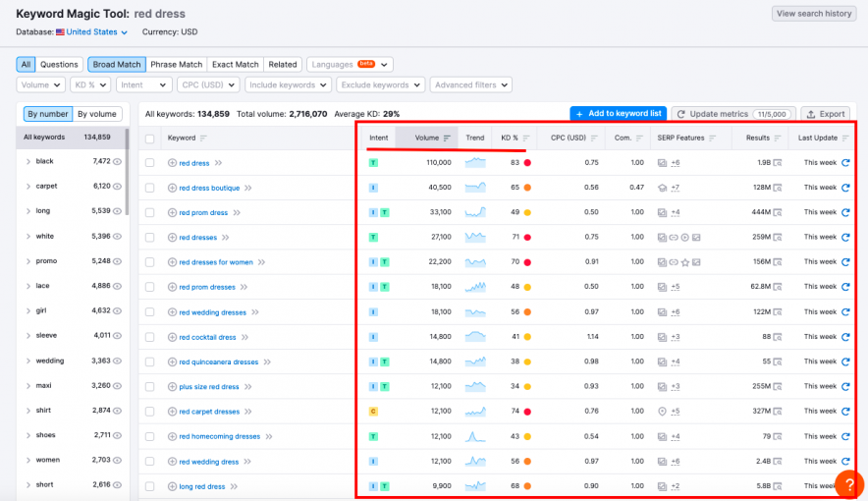This screenshot has width=868, height=501.
Task: Click the plus icon beside red prom dress
Action: (172, 212)
